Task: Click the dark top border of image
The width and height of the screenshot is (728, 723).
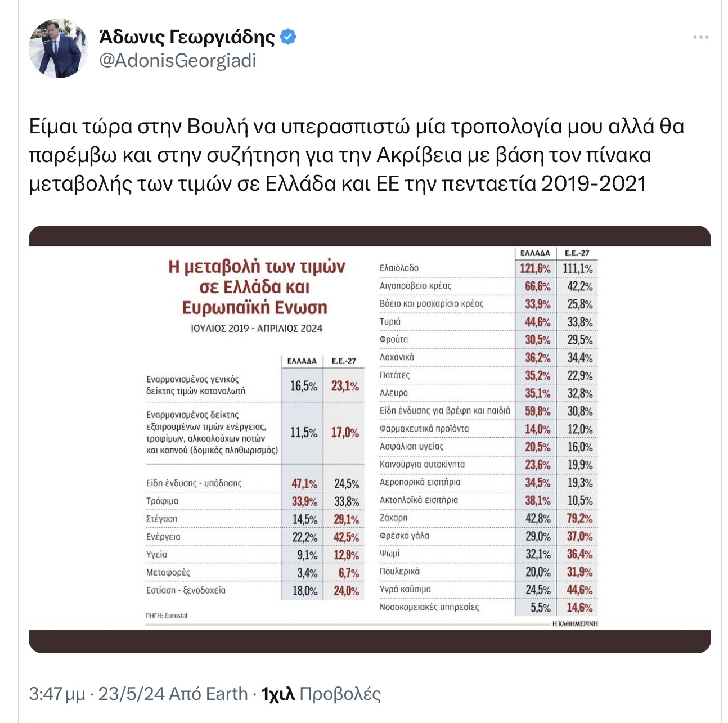Action: (370, 236)
